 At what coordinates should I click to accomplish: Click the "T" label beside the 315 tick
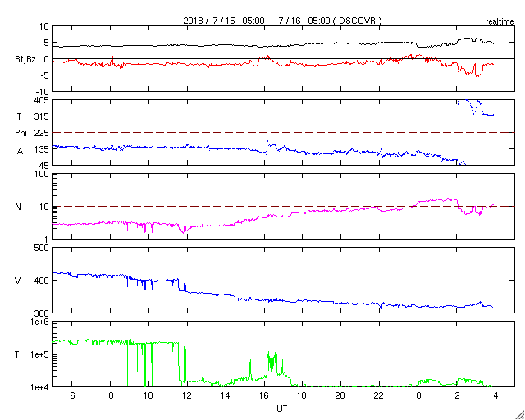pos(19,116)
